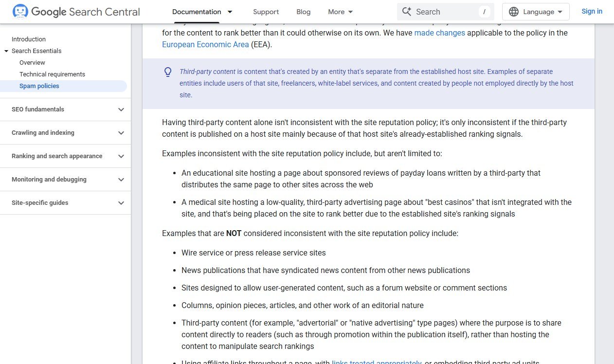Go to the Support tab
The image size is (614, 364).
tap(266, 12)
